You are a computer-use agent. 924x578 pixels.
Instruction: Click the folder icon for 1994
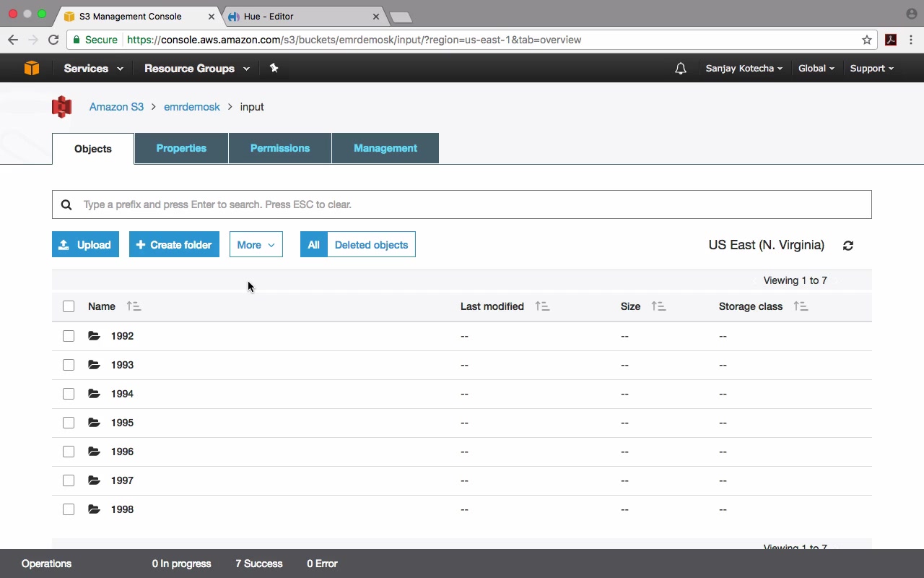coord(94,394)
